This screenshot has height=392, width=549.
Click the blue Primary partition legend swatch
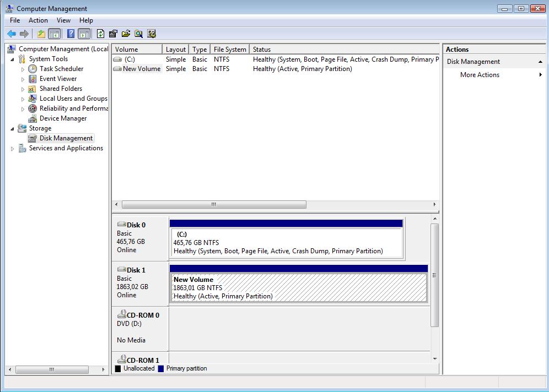pyautogui.click(x=161, y=368)
